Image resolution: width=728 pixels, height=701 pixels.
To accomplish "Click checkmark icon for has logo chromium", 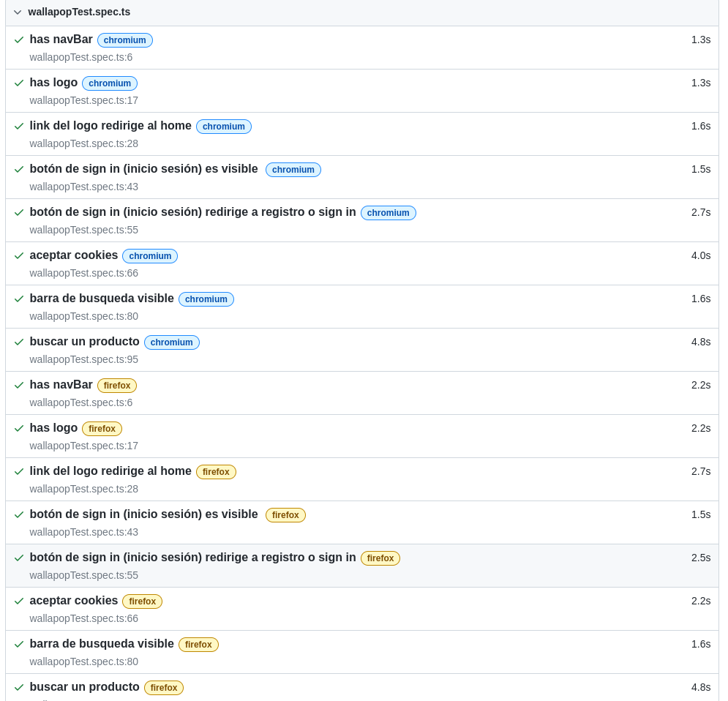I will 19,83.
